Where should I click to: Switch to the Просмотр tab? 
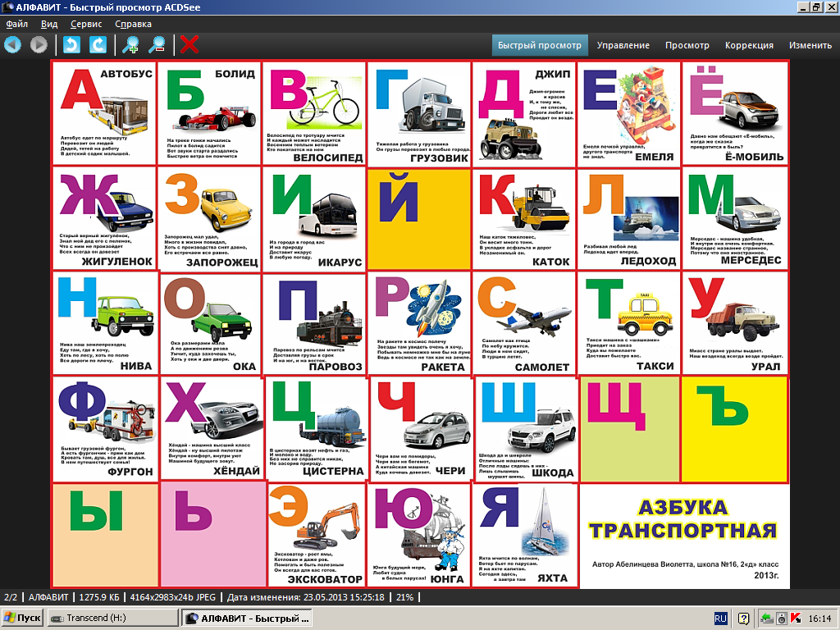point(687,45)
